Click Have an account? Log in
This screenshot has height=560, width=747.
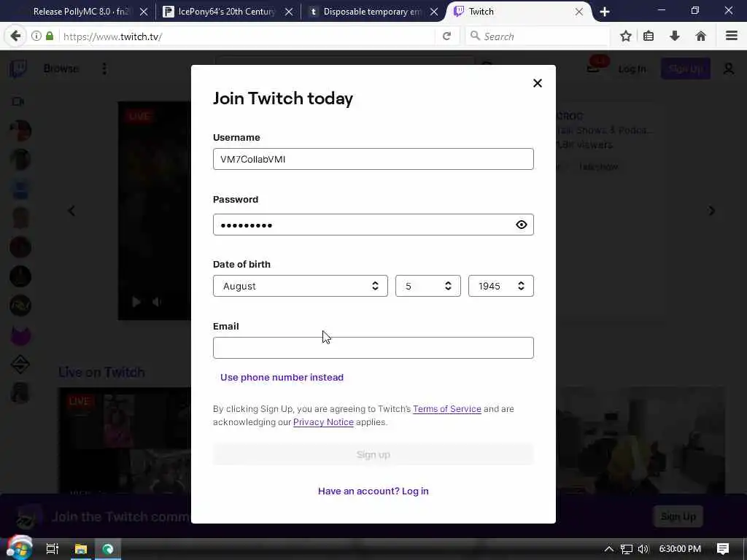373,491
